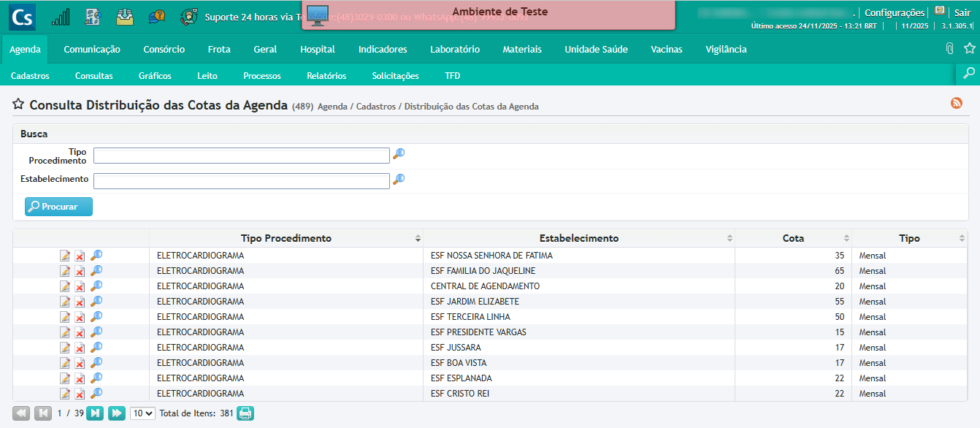Sort by Estabelecimento column header

578,238
